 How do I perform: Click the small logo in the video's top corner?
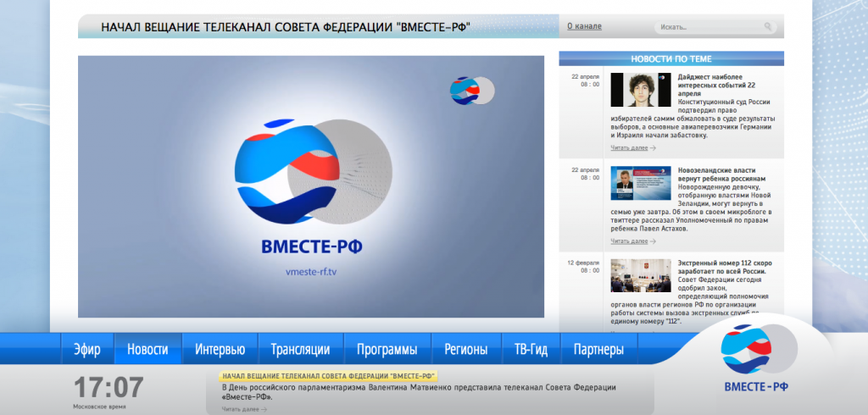click(471, 90)
